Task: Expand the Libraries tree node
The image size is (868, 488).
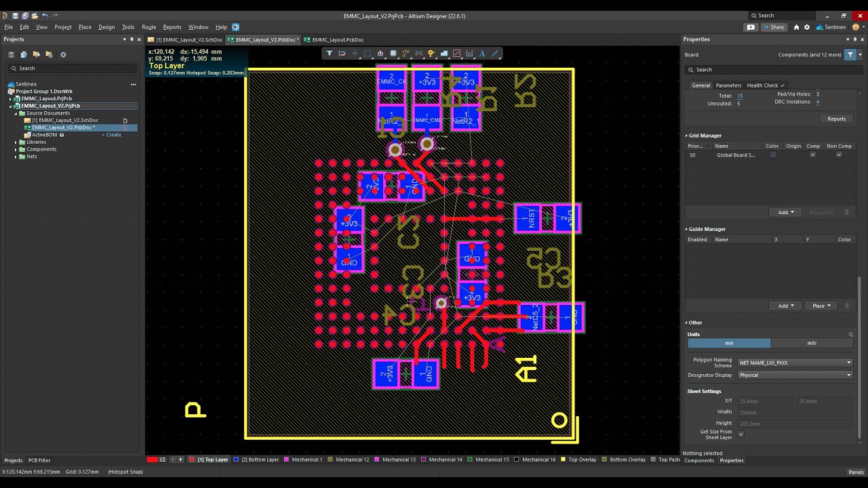Action: click(x=16, y=142)
